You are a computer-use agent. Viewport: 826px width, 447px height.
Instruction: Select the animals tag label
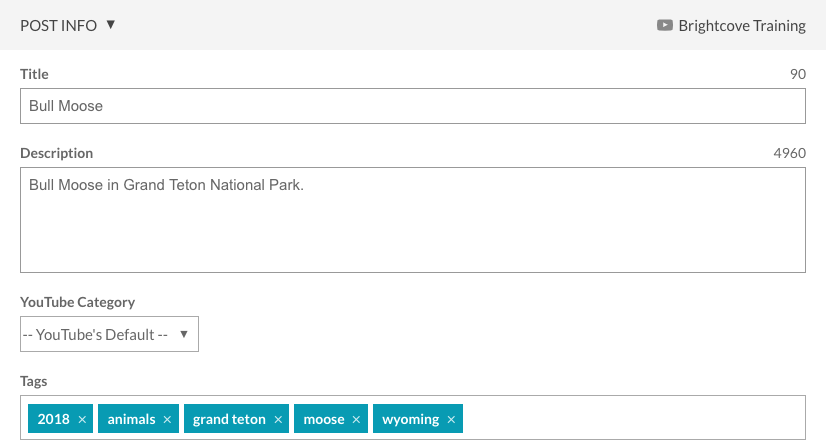(131, 420)
